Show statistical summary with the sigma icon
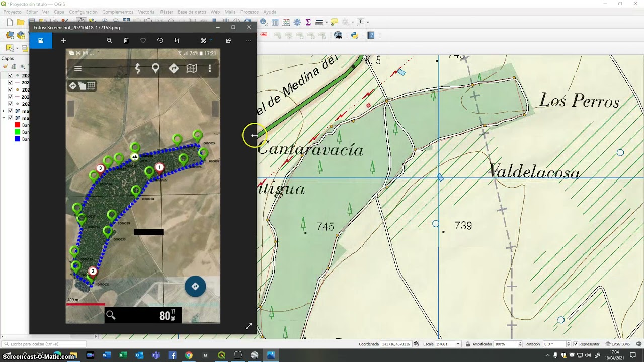 pos(308,22)
